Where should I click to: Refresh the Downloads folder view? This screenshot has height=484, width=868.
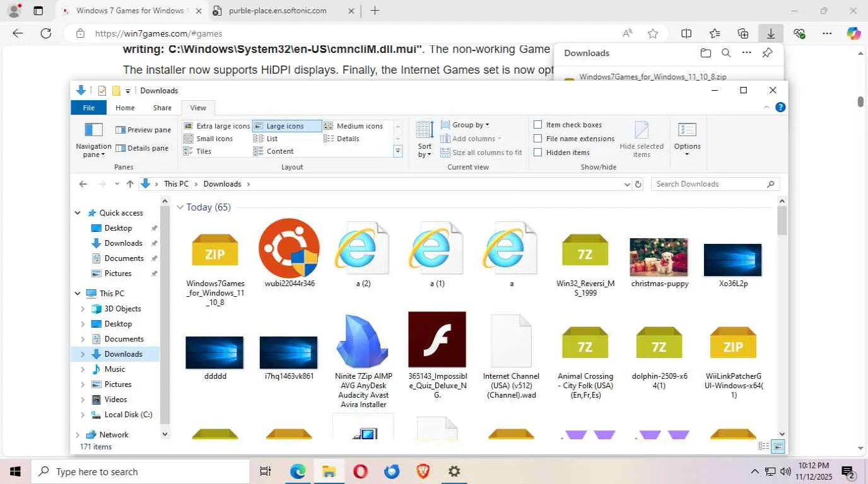(638, 184)
